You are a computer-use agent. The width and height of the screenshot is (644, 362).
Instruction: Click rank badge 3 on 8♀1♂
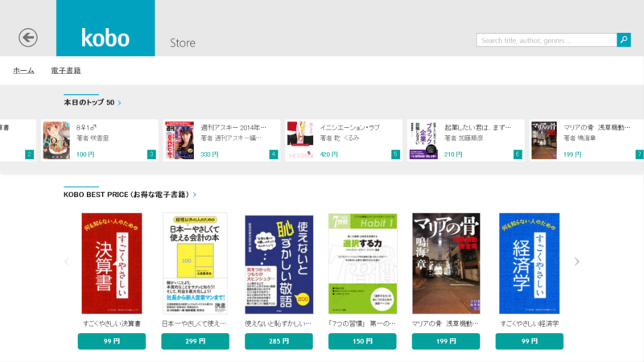(151, 154)
